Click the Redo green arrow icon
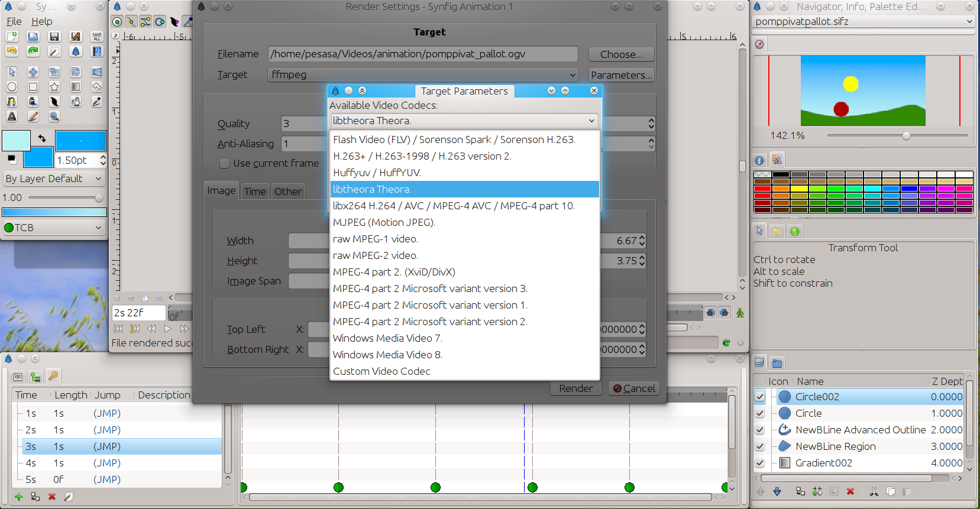The image size is (980, 509). coord(33,51)
